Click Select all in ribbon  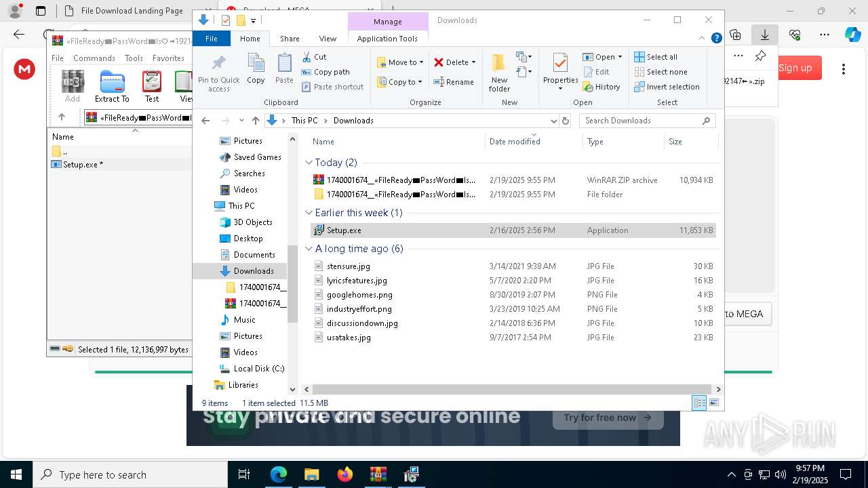click(656, 57)
